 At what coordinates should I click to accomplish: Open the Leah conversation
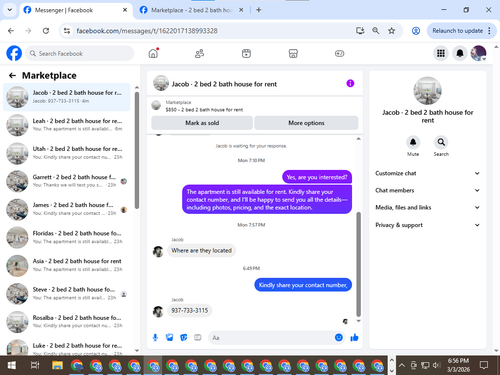point(67,125)
